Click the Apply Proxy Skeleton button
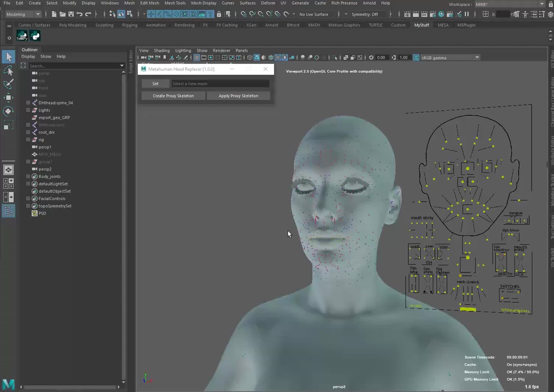 click(238, 96)
